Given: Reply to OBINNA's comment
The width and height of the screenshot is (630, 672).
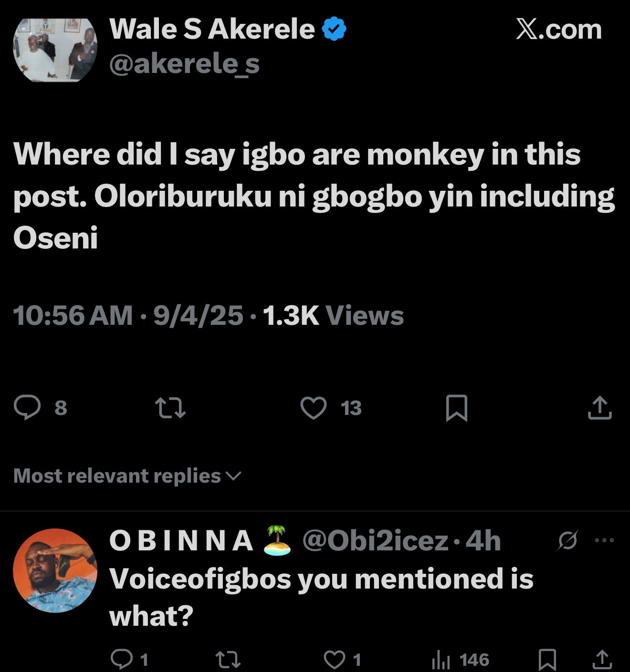Looking at the screenshot, I should click(x=122, y=660).
